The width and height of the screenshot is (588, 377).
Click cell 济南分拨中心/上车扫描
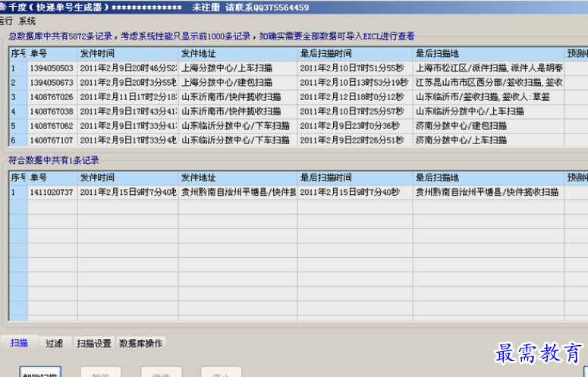(489, 140)
